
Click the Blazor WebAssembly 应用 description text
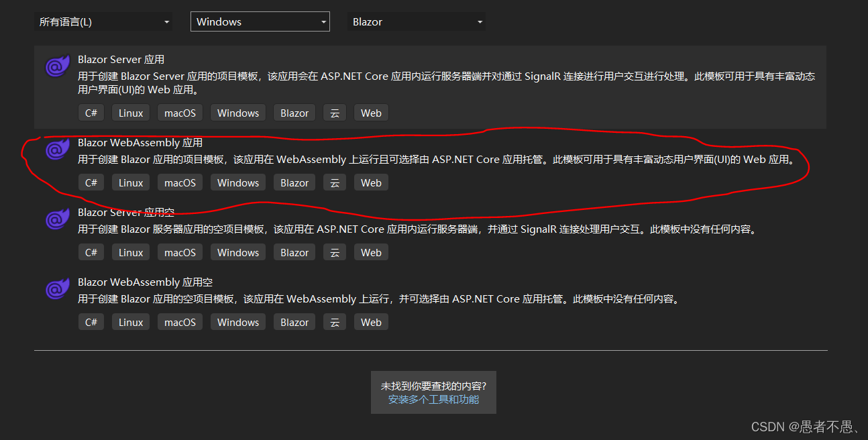(x=436, y=160)
